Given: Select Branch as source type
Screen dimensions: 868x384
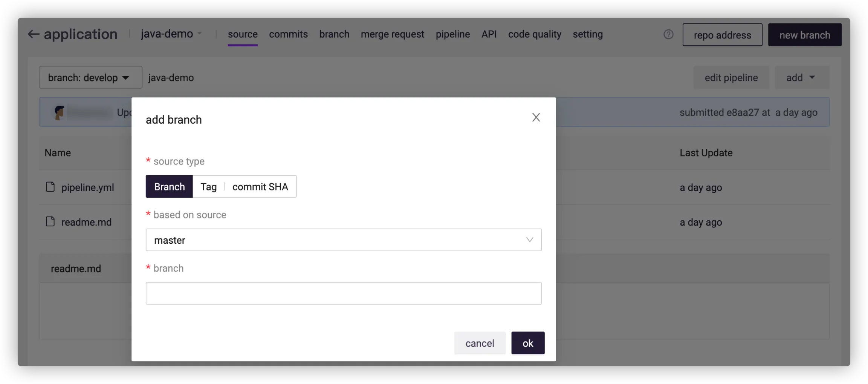Looking at the screenshot, I should pos(169,187).
